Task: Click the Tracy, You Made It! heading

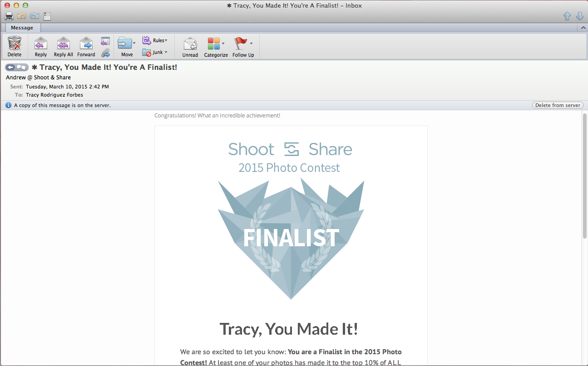Action: tap(289, 329)
